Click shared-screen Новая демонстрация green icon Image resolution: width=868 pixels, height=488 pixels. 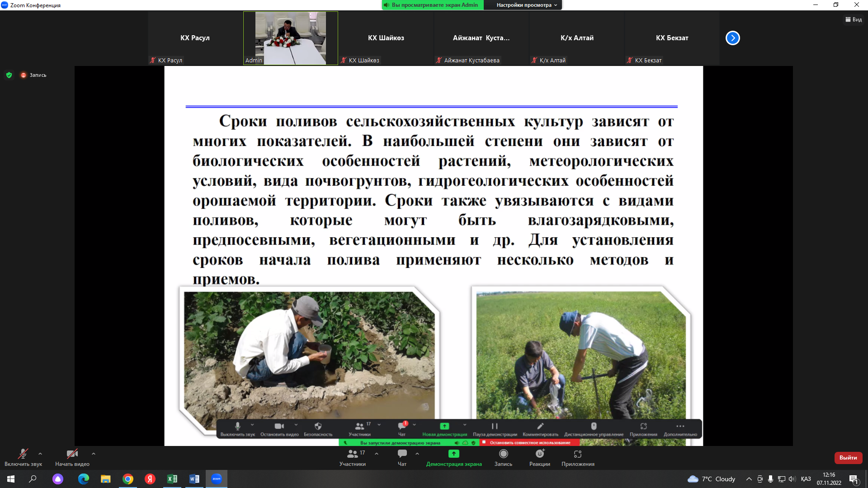[444, 426]
